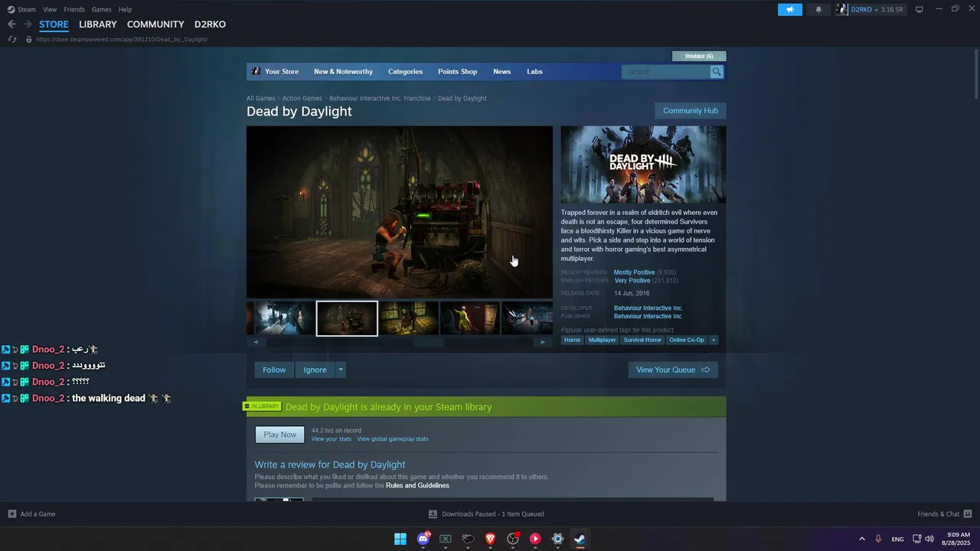
Task: Open the Community Hub
Action: tap(691, 110)
